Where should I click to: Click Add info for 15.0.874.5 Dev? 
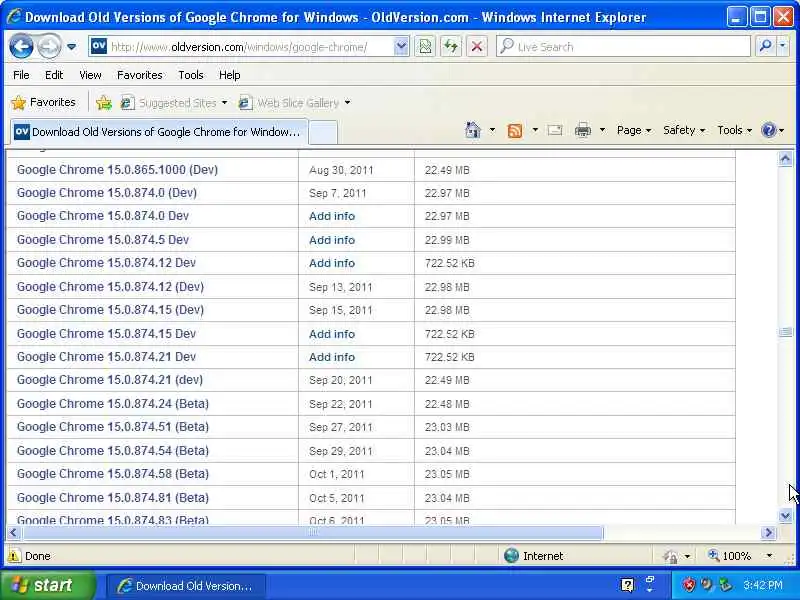click(x=332, y=240)
